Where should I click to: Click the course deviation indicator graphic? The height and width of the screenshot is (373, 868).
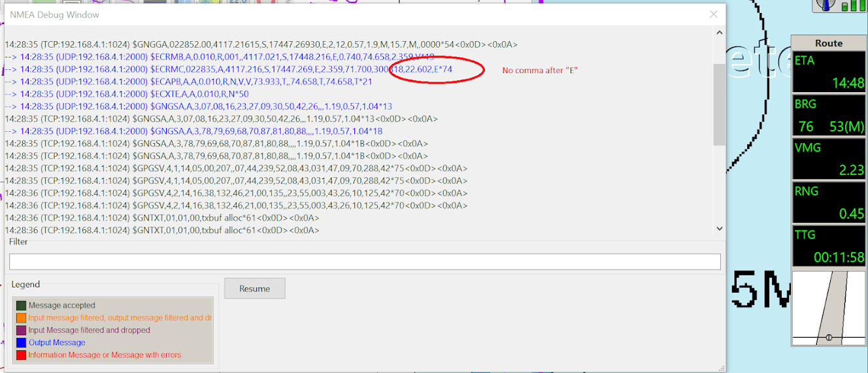pyautogui.click(x=828, y=308)
